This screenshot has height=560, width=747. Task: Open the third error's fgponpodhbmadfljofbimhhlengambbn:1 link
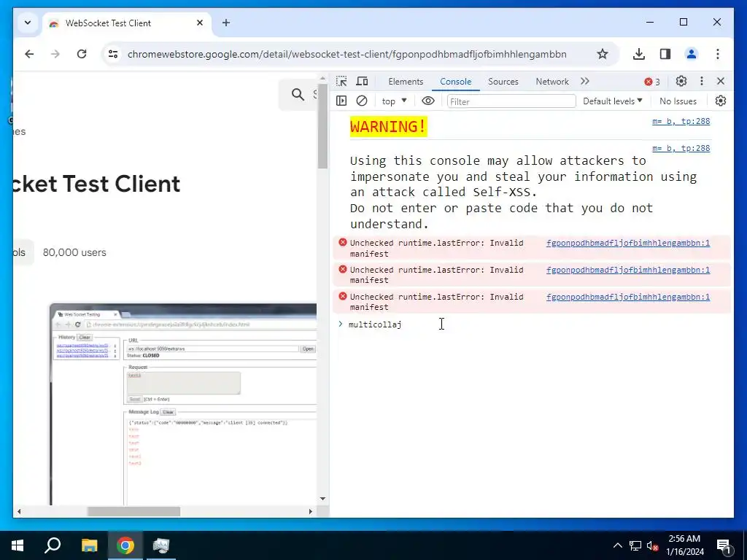click(x=628, y=297)
